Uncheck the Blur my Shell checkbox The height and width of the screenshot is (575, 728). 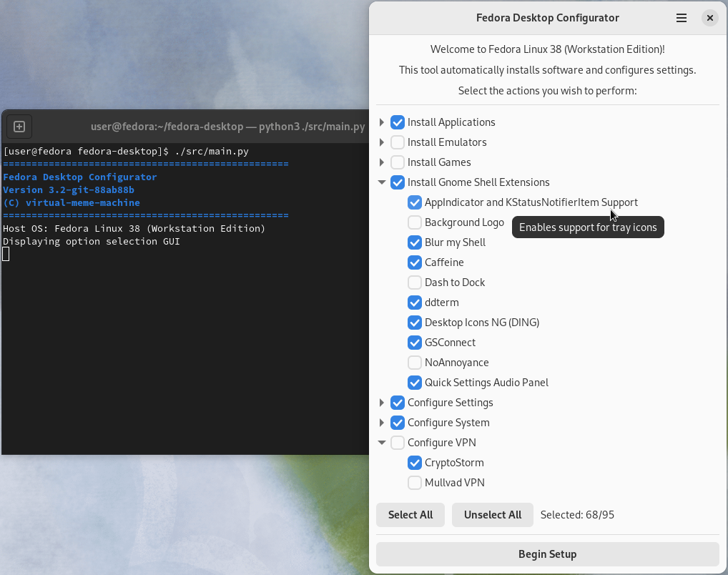point(415,242)
